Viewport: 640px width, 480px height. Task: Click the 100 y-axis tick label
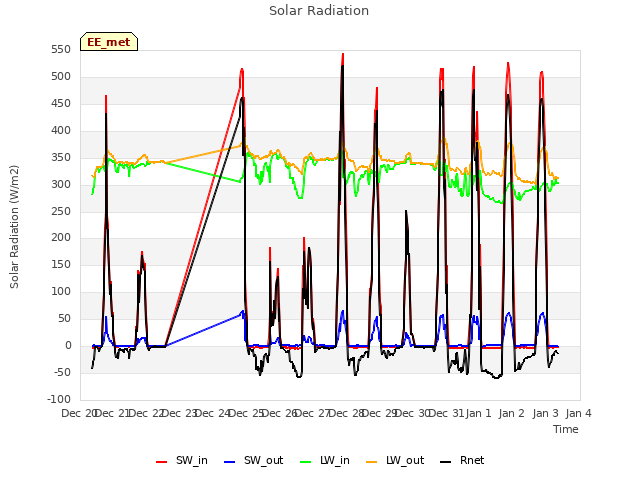[x=61, y=291]
